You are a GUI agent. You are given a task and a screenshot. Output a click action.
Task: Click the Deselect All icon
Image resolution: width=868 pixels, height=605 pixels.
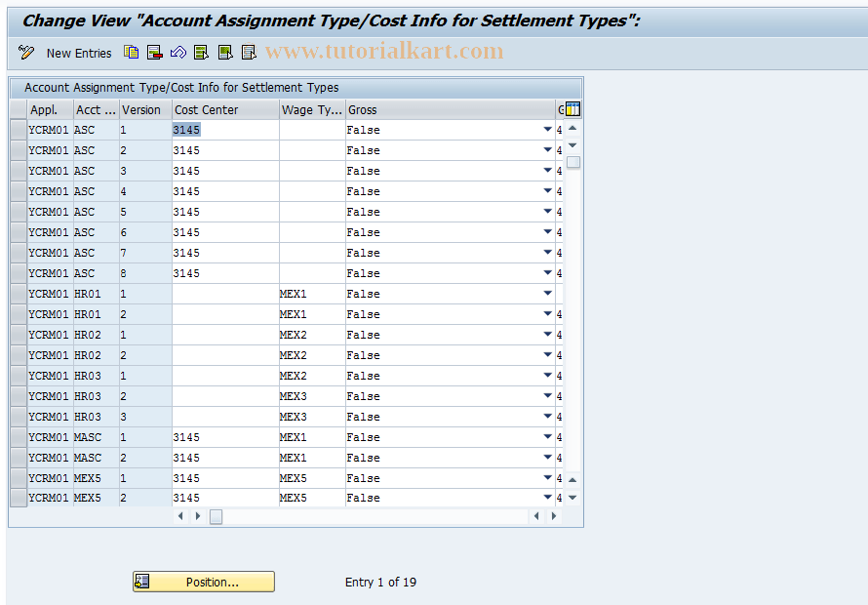click(249, 52)
